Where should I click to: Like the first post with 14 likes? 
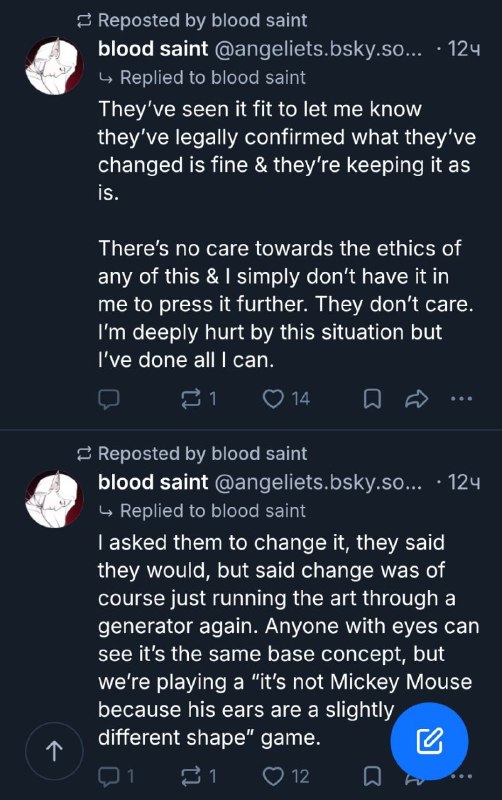point(286,398)
